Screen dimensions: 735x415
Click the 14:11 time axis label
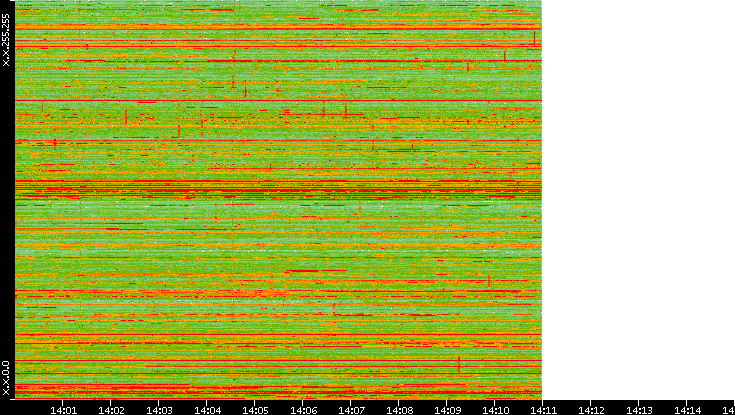pyautogui.click(x=543, y=410)
